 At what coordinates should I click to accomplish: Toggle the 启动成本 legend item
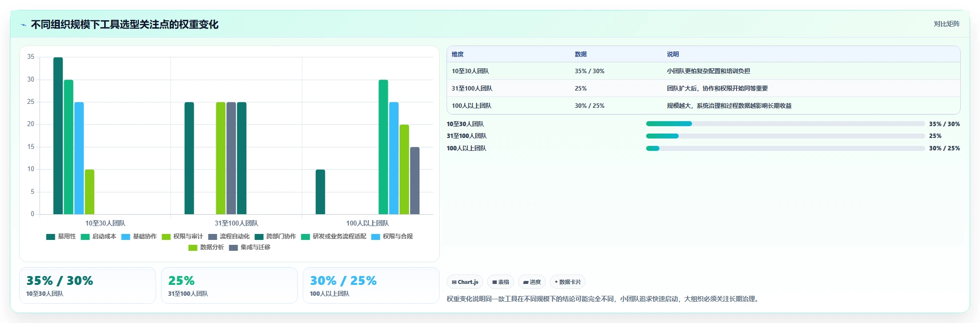[x=99, y=236]
